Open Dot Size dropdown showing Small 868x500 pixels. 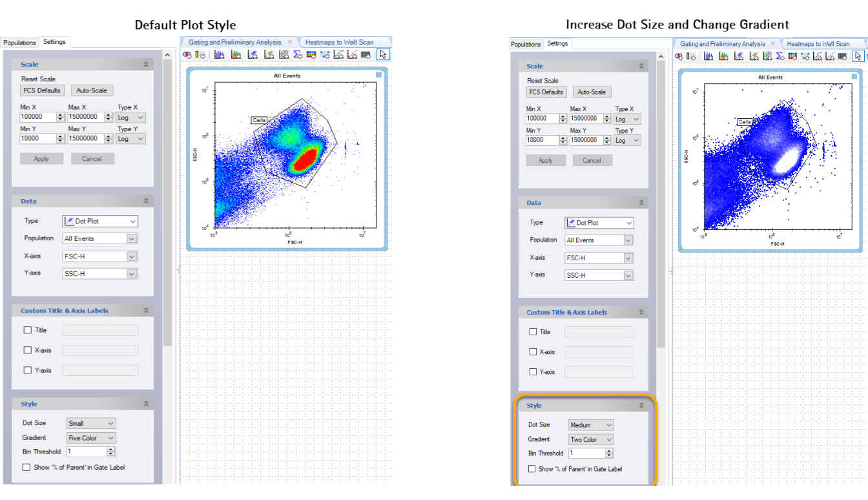91,423
